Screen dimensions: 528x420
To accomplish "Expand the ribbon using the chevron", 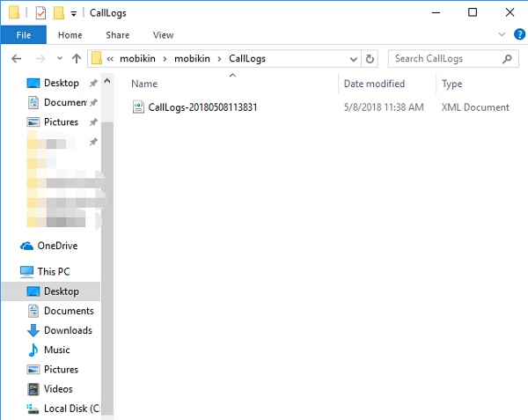I will (x=499, y=35).
